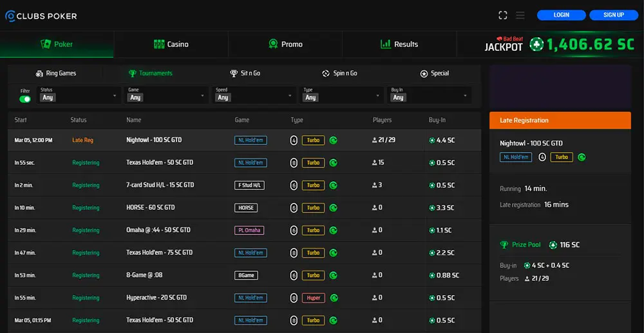Open the Poker main tab
The height and width of the screenshot is (333, 644).
[x=57, y=44]
